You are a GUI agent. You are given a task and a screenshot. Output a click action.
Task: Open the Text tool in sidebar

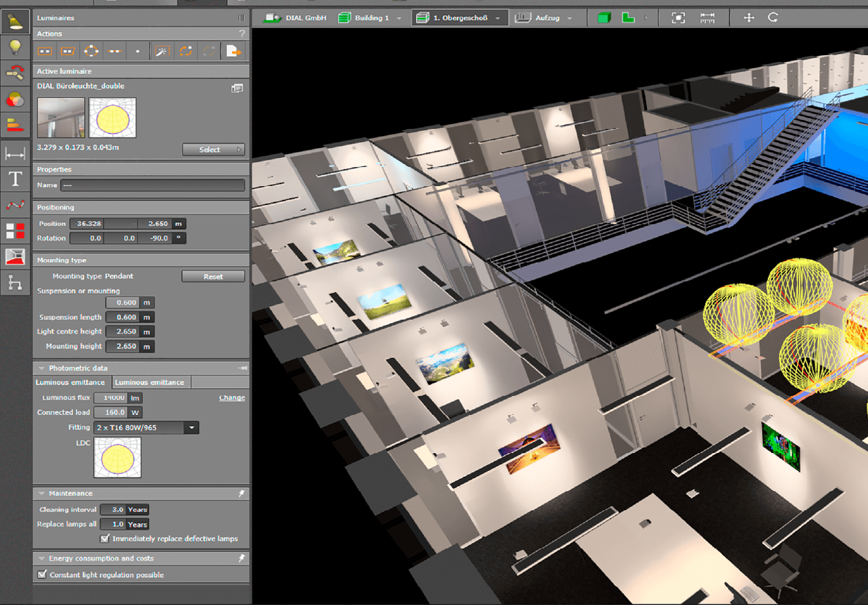point(15,179)
